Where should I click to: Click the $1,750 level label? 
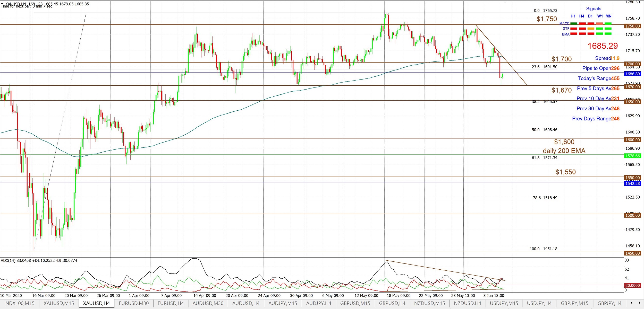(547, 19)
